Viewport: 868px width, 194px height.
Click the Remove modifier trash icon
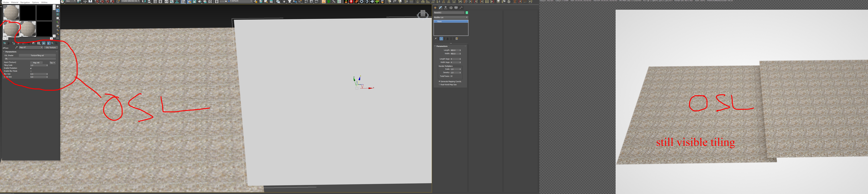point(451,39)
